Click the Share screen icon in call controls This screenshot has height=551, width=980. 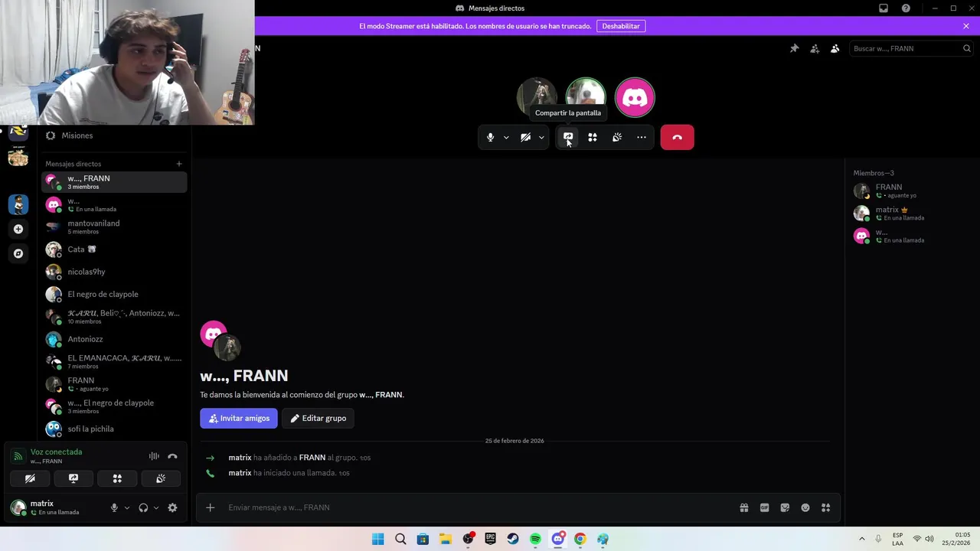[568, 138]
